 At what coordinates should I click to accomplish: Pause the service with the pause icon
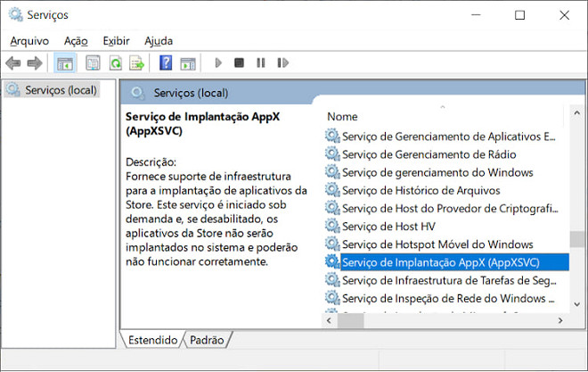[x=260, y=63]
